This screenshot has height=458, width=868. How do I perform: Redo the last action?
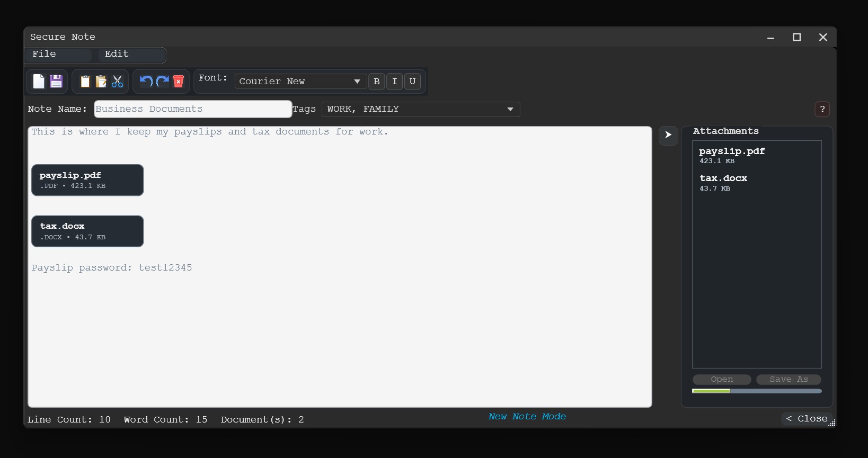click(163, 81)
